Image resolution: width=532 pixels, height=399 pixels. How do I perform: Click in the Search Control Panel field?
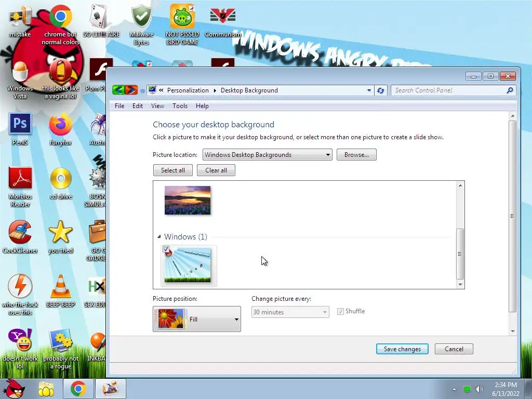(449, 90)
